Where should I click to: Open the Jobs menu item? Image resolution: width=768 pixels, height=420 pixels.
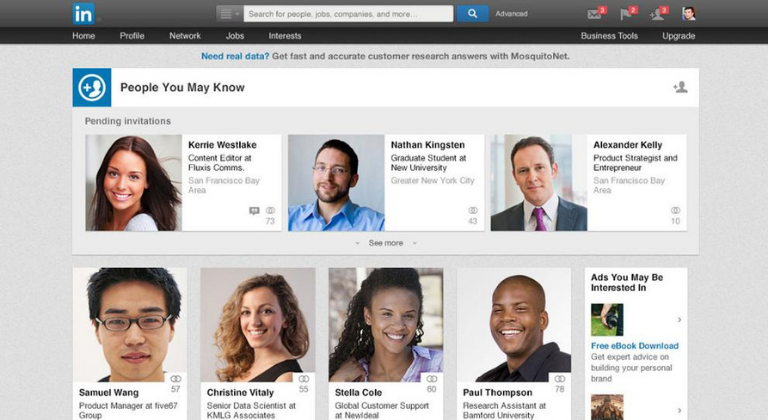point(235,36)
